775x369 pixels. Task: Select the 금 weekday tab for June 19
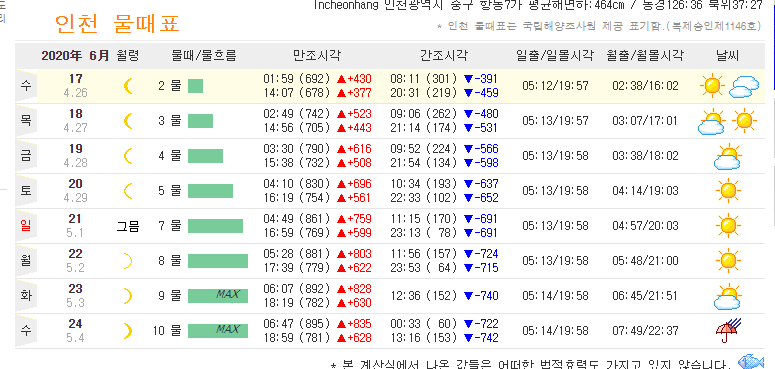click(x=26, y=156)
